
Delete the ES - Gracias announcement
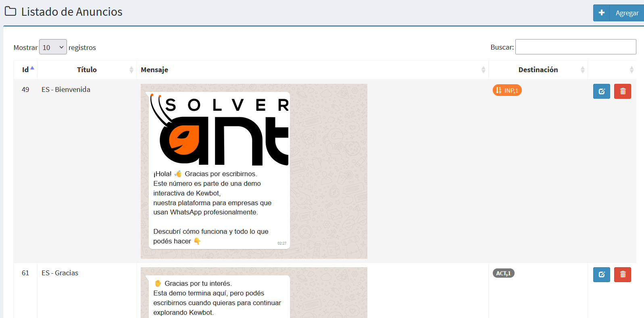tap(622, 274)
